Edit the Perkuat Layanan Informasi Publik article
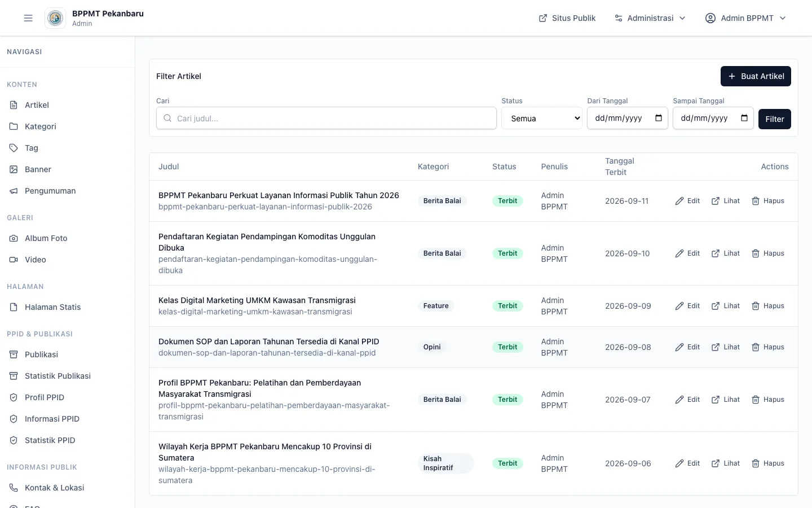 click(x=687, y=201)
